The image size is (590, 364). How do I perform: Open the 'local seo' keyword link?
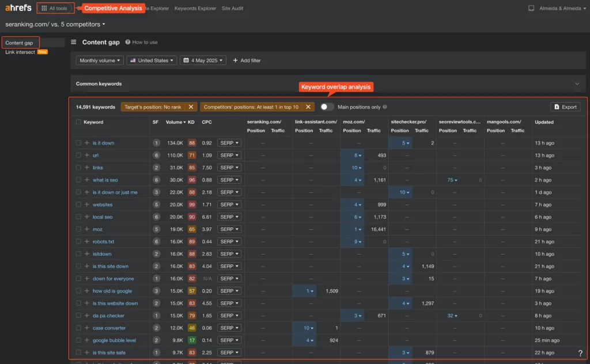coord(103,217)
